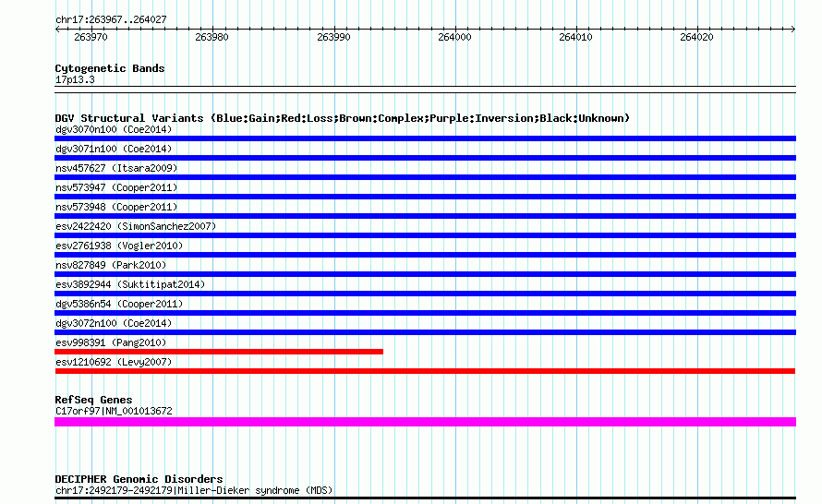The width and height of the screenshot is (822, 504).
Task: Open variant esv2761938 (Vogler2010) label
Action: pyautogui.click(x=119, y=246)
